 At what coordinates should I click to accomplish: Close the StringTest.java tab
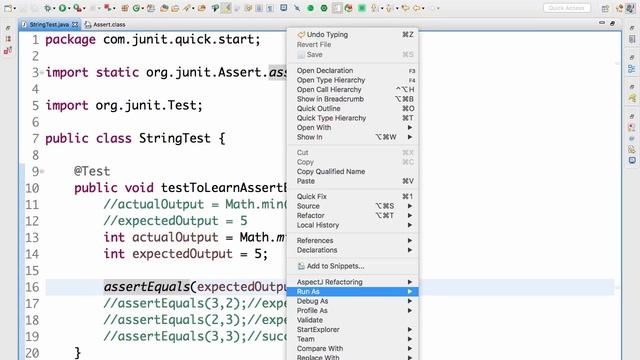(75, 24)
